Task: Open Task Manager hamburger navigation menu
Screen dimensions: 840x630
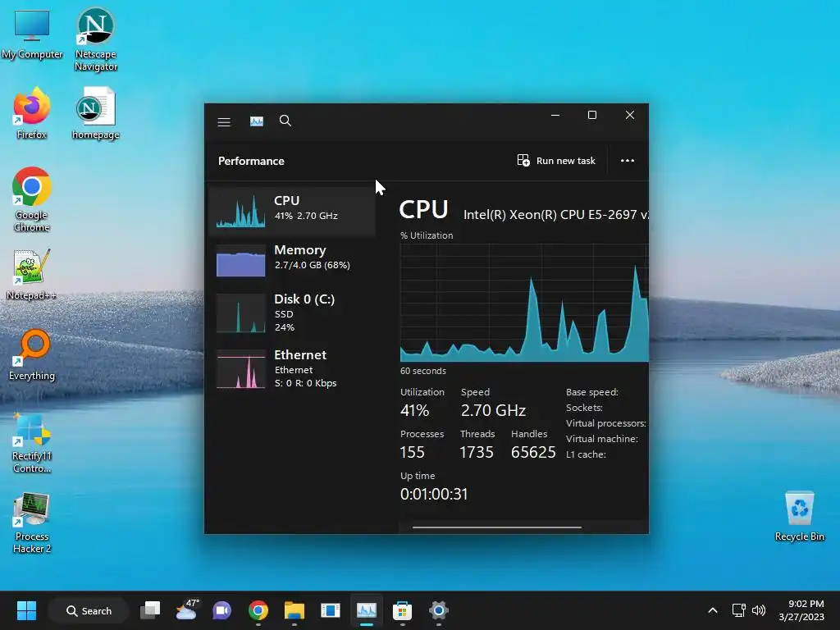Action: 224,122
